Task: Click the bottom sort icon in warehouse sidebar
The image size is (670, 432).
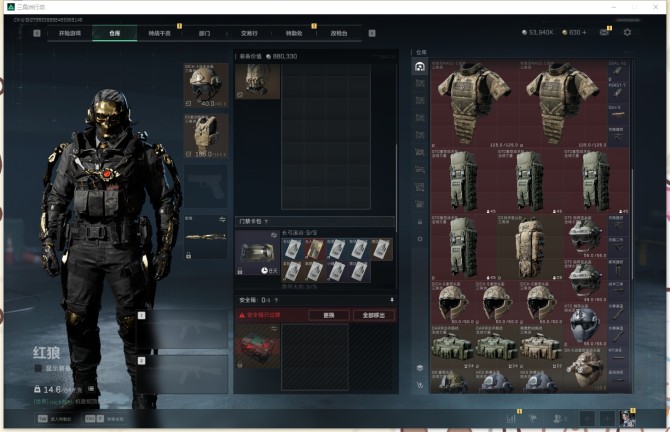Action: tap(420, 385)
